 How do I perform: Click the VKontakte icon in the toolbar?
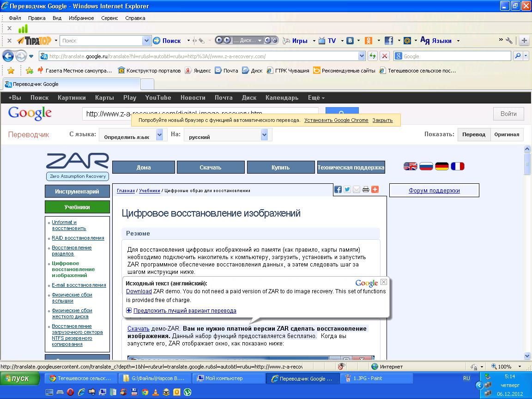point(350,41)
